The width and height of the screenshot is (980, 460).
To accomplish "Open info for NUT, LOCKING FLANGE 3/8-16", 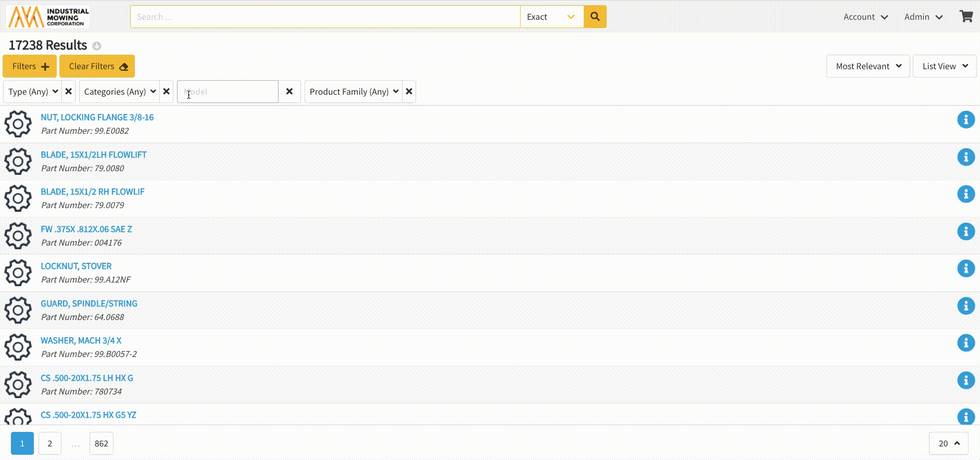I will 965,120.
